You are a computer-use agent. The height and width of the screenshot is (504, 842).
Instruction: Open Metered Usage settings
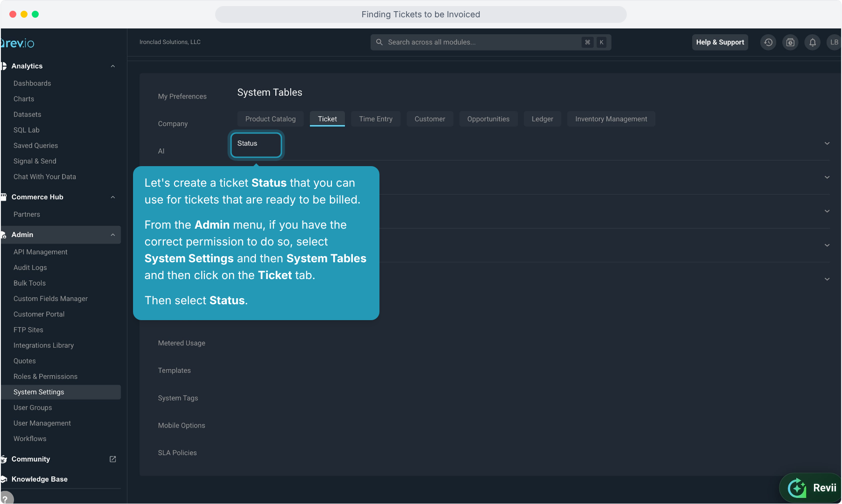pos(182,343)
